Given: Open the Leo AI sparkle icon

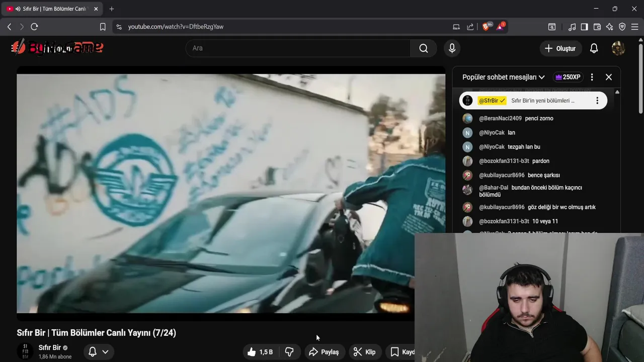Looking at the screenshot, I should tap(609, 27).
